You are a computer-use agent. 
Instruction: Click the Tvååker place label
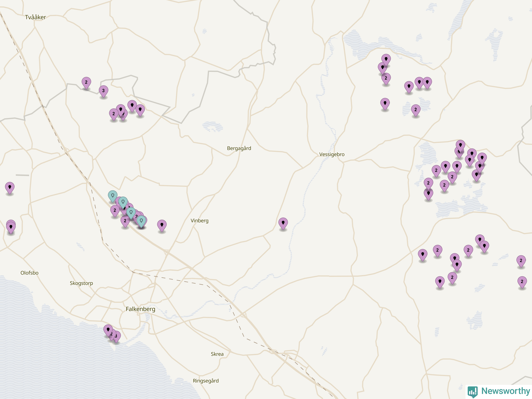pos(35,17)
